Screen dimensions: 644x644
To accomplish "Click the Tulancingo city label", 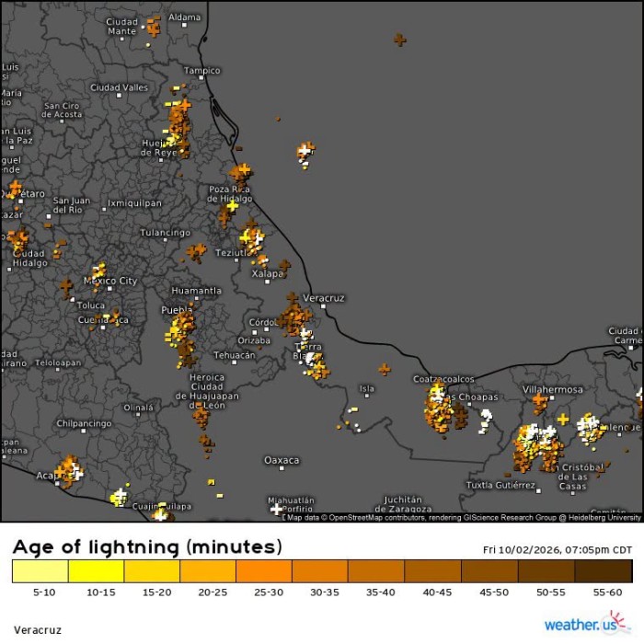I will click(x=165, y=233).
